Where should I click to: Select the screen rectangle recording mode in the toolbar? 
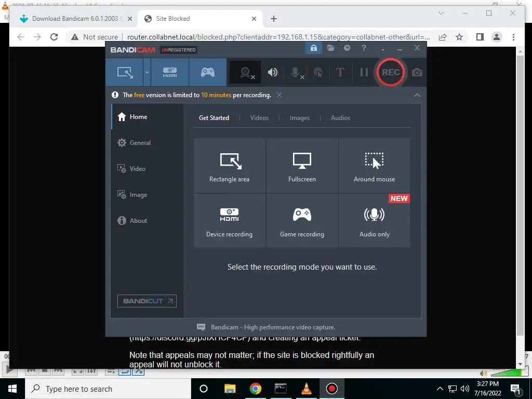pyautogui.click(x=124, y=72)
